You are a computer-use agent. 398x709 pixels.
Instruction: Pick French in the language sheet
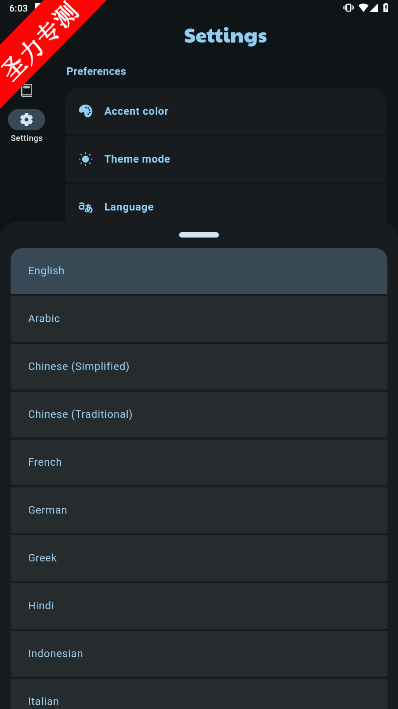click(x=199, y=463)
